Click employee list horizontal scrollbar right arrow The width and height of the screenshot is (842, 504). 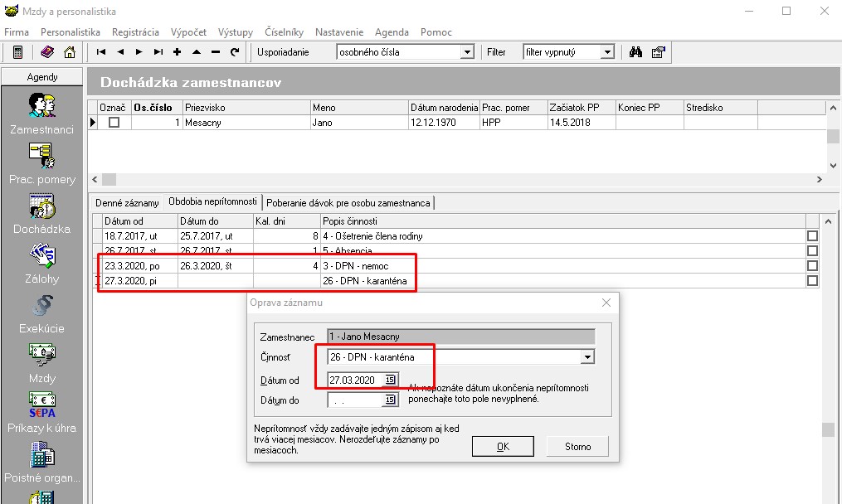pyautogui.click(x=820, y=179)
